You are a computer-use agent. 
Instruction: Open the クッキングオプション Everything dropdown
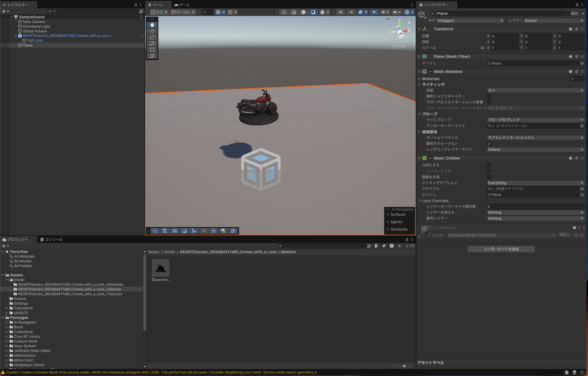click(535, 183)
